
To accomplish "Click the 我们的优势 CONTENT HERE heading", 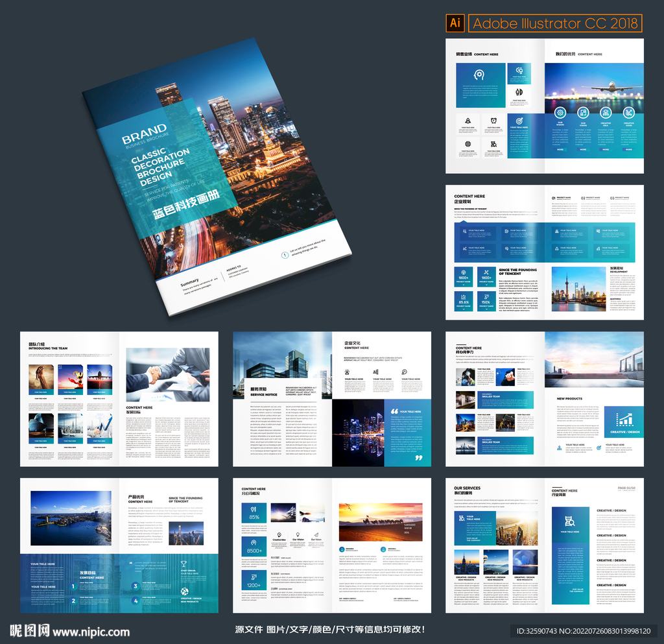I will tap(578, 54).
